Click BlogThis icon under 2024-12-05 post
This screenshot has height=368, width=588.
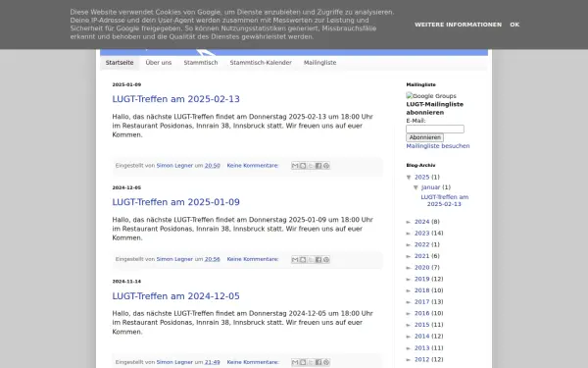tap(303, 362)
